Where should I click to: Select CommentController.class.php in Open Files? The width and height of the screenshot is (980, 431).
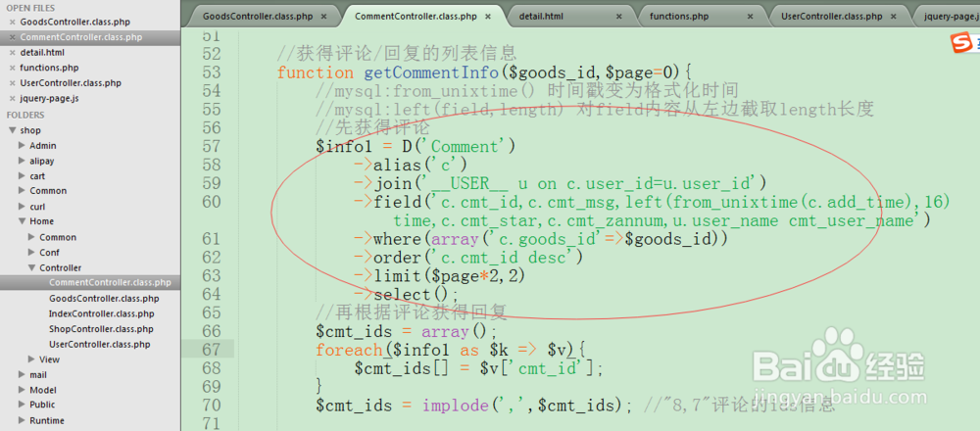tap(81, 37)
